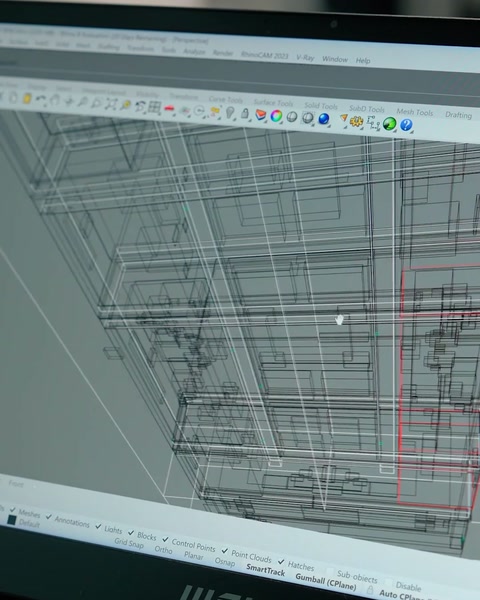
Task: Toggle SmartTrack in the status bar
Action: [x=265, y=571]
